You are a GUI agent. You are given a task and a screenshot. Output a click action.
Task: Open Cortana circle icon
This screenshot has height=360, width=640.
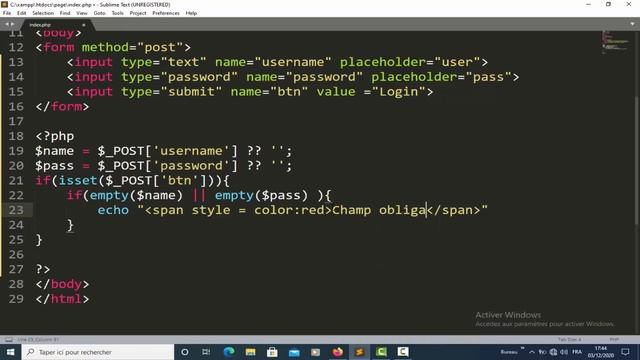pyautogui.click(x=184, y=352)
